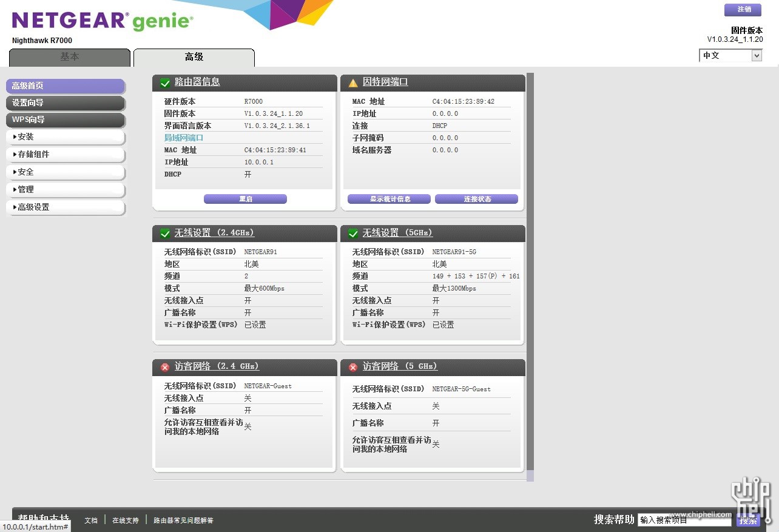
Task: Click the guest SSID NETGEAR-Guest
Action: pyautogui.click(x=268, y=386)
